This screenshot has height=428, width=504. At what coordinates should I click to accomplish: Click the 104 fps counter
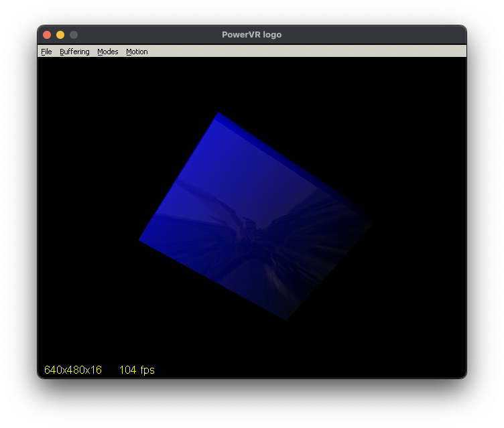pyautogui.click(x=137, y=370)
